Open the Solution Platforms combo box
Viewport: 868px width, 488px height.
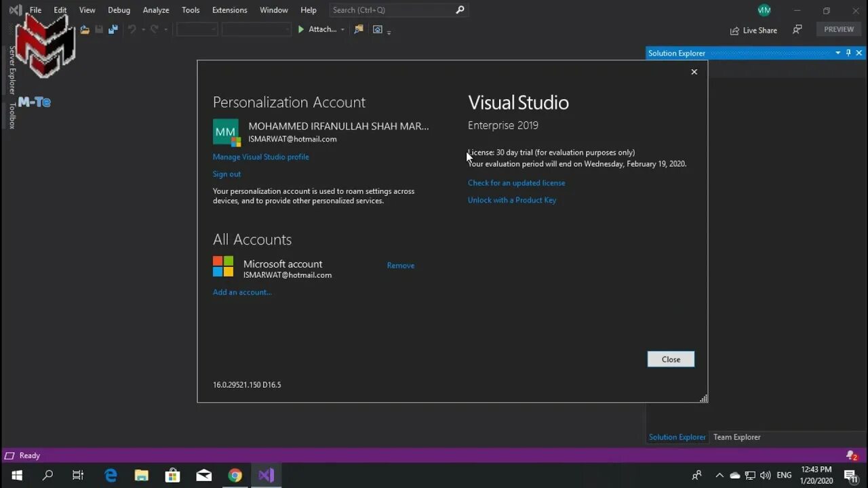click(x=256, y=30)
